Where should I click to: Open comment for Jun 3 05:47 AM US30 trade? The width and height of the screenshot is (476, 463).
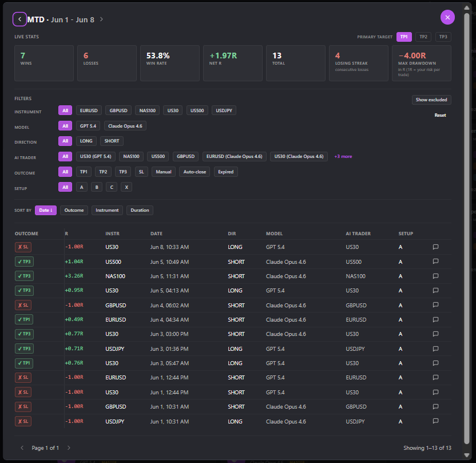tap(435, 363)
